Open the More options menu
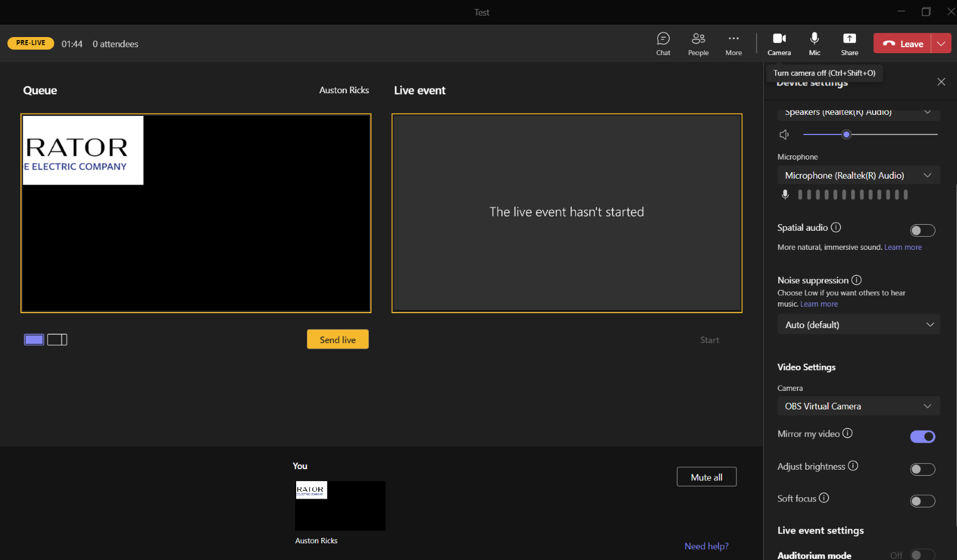This screenshot has width=957, height=560. (733, 44)
